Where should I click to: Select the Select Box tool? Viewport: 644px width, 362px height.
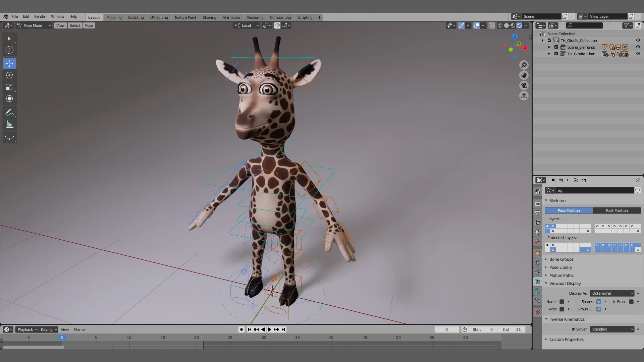point(9,39)
